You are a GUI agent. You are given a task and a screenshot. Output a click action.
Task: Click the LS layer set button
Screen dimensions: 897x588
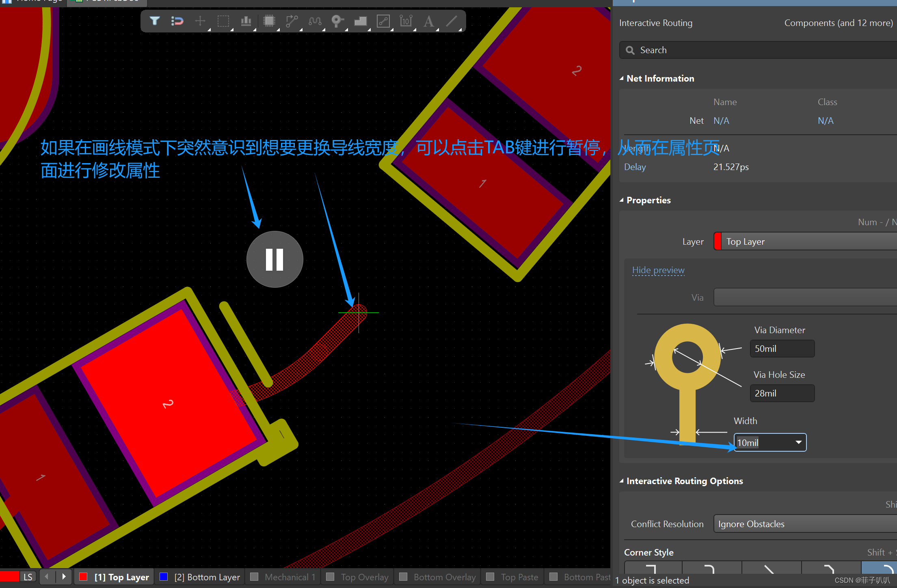28,577
